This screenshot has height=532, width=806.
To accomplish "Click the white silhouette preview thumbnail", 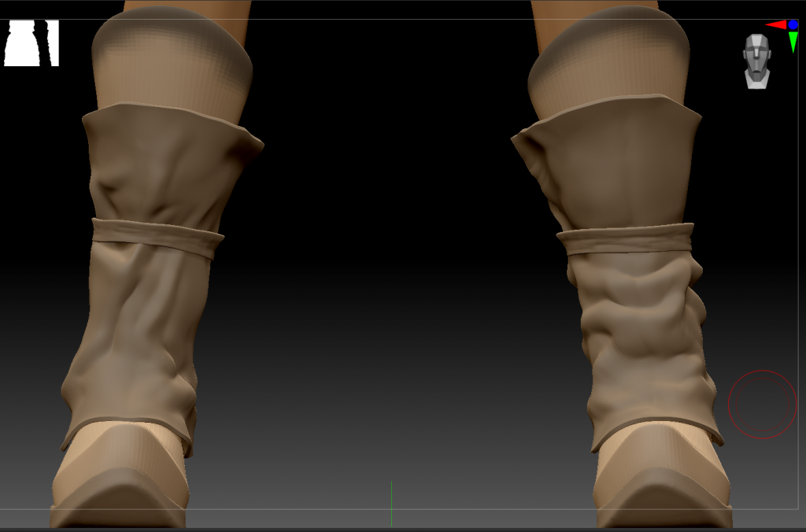I will pyautogui.click(x=31, y=43).
